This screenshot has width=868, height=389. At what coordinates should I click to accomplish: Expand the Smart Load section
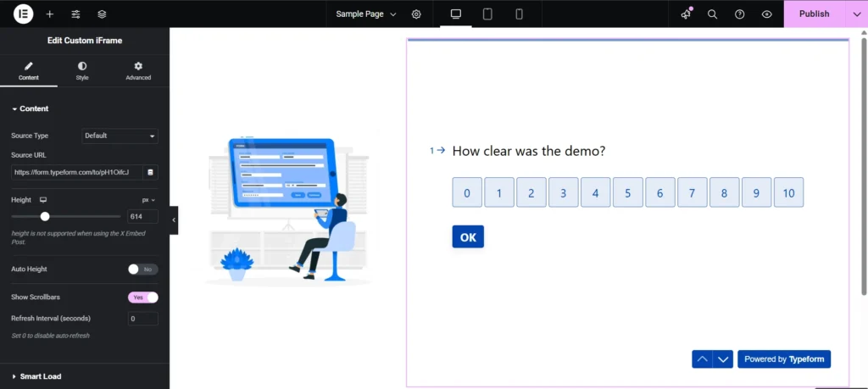pos(40,376)
